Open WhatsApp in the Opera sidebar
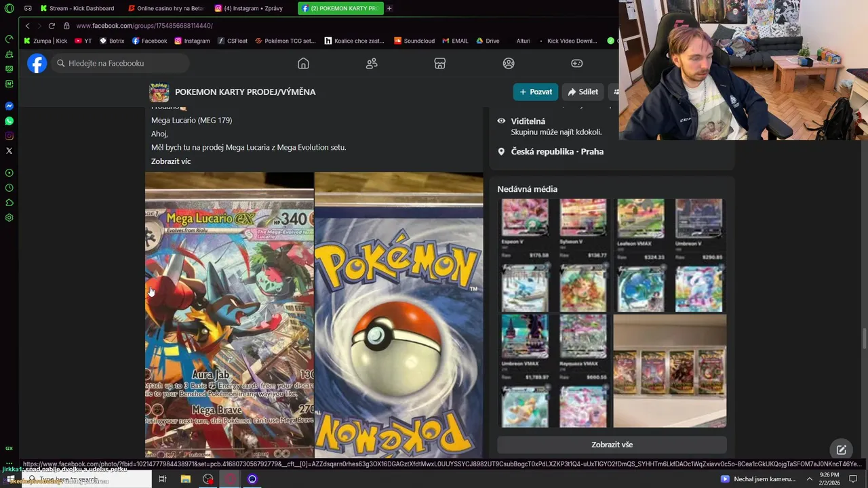This screenshot has height=488, width=868. coord(9,121)
